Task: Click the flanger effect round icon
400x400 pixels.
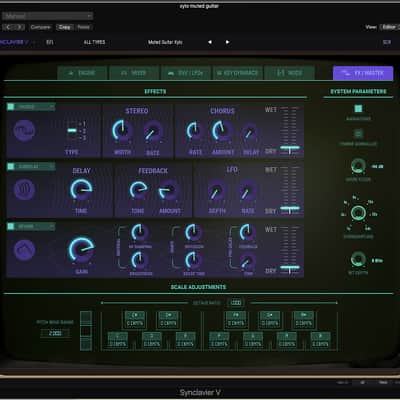Action: coord(24,130)
